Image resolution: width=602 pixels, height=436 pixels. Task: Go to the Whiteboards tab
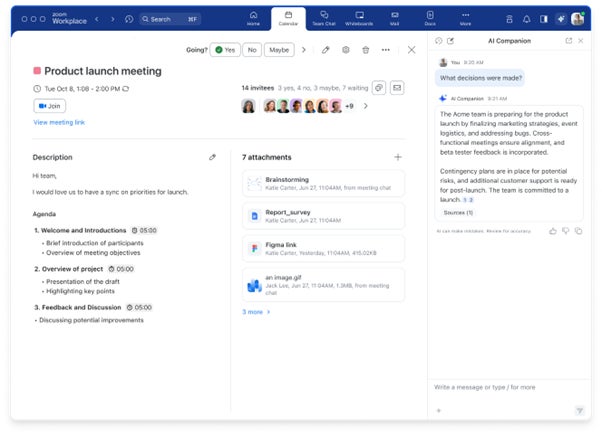[x=359, y=17]
